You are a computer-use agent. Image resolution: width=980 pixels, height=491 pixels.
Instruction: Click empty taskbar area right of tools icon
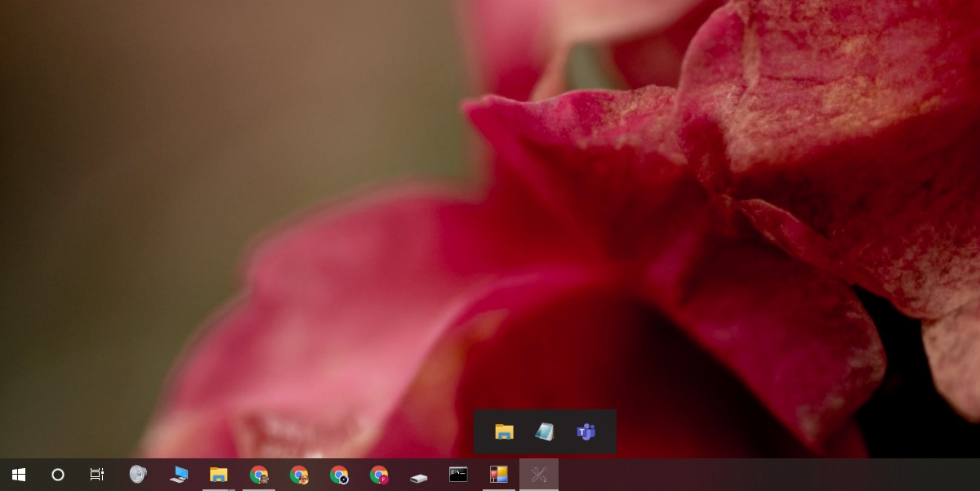coord(768,475)
